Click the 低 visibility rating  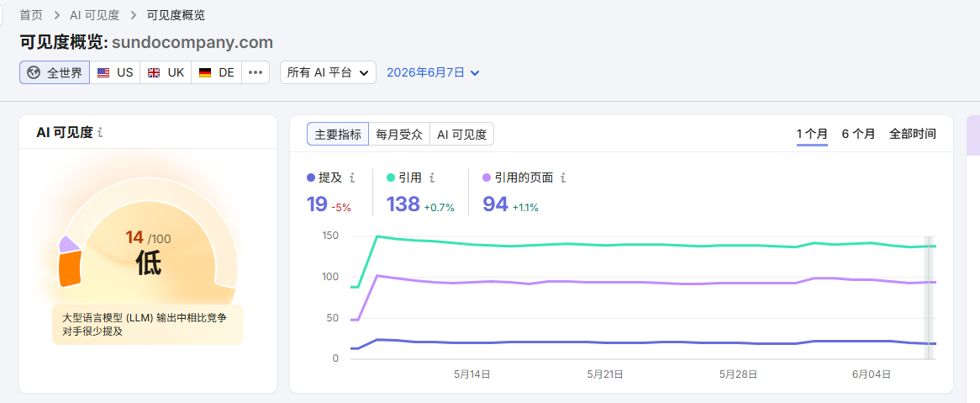[148, 264]
